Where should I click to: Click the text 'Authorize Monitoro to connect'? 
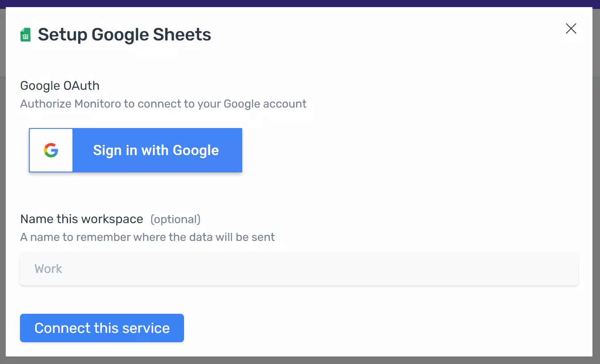pos(163,104)
